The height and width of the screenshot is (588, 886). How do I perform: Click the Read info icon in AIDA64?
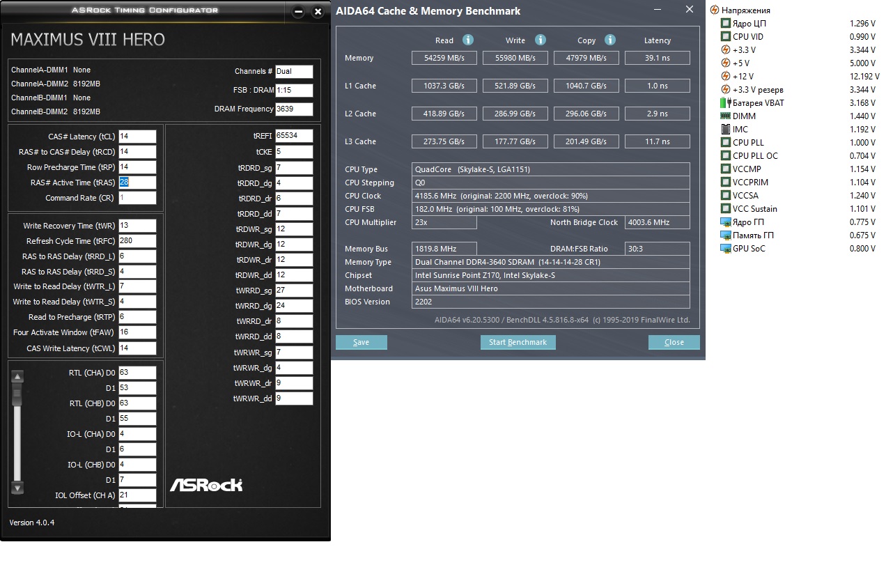pos(468,40)
